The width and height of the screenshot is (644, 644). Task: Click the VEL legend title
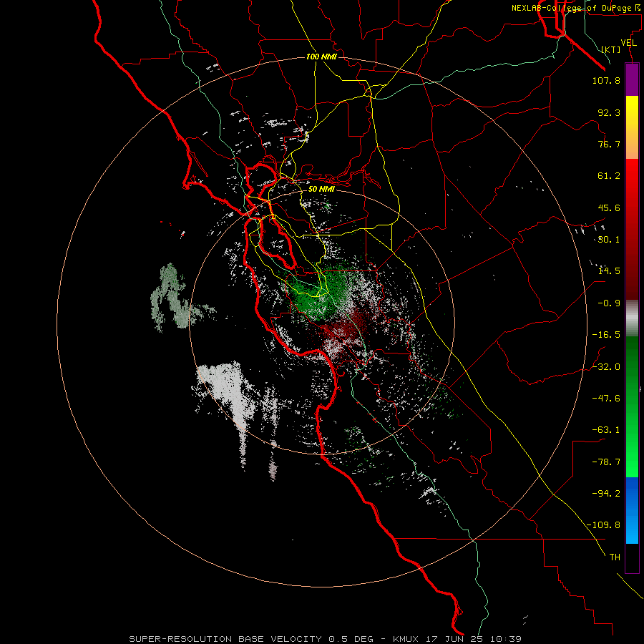tap(628, 43)
